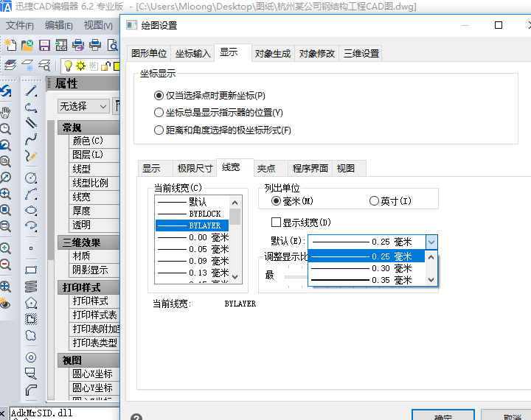Viewport: 531px width, 420px height.
Task: Select the 毫米(M) unit radio button
Action: (276, 201)
